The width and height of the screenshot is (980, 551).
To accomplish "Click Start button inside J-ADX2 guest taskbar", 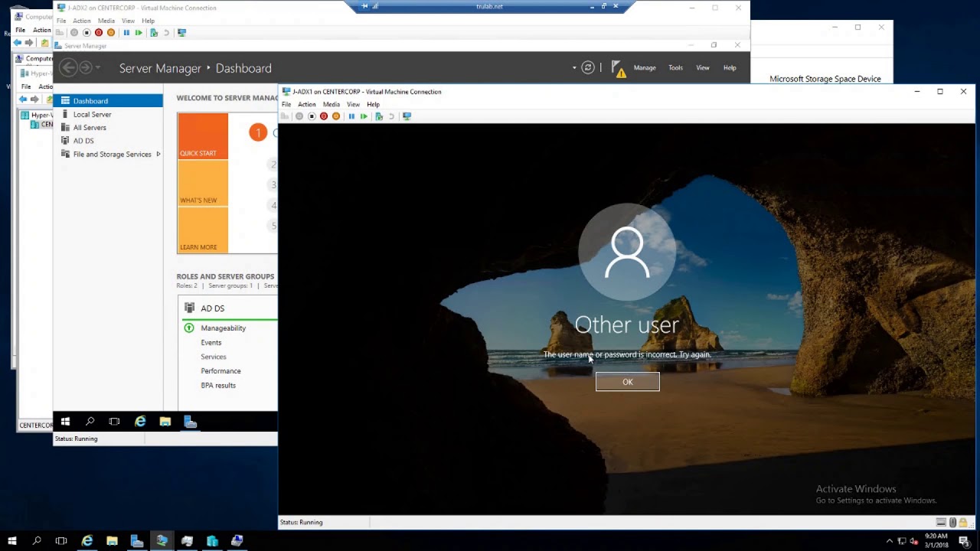I will 65,422.
